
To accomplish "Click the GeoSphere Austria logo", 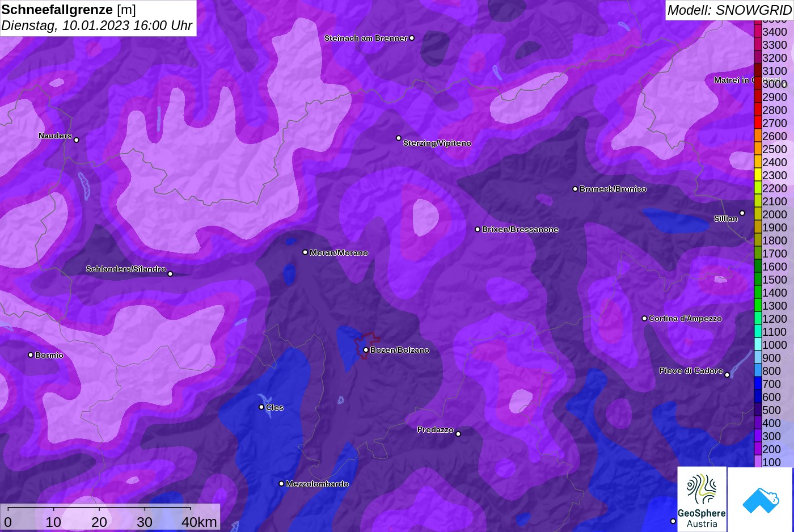I will [702, 499].
